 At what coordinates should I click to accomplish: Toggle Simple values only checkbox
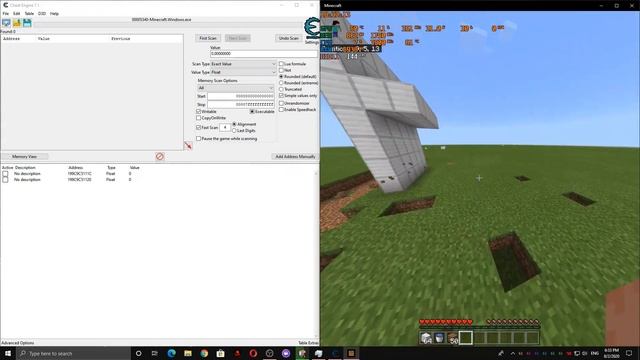tap(281, 96)
